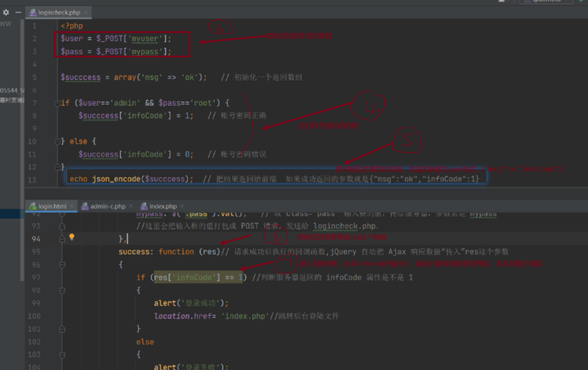Close the logincheck.php tab
This screenshot has height=370, width=588.
tap(86, 12)
